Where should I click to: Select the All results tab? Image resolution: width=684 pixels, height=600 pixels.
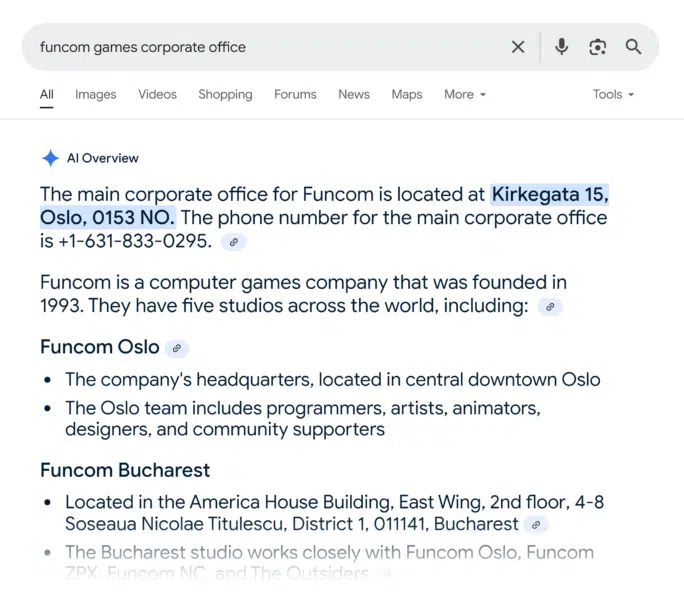click(47, 94)
